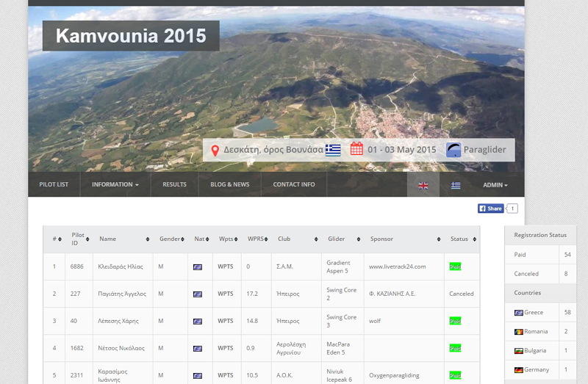This screenshot has width=588, height=384.
Task: Go to the Results page
Action: click(174, 184)
